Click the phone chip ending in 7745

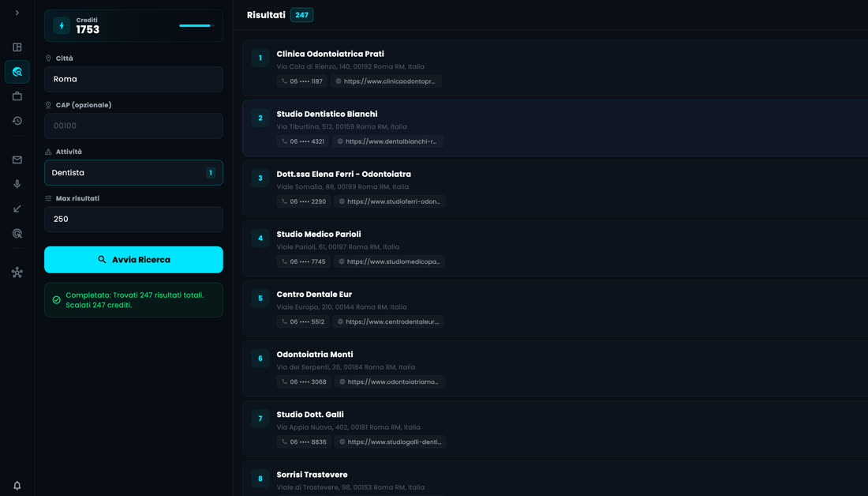303,261
